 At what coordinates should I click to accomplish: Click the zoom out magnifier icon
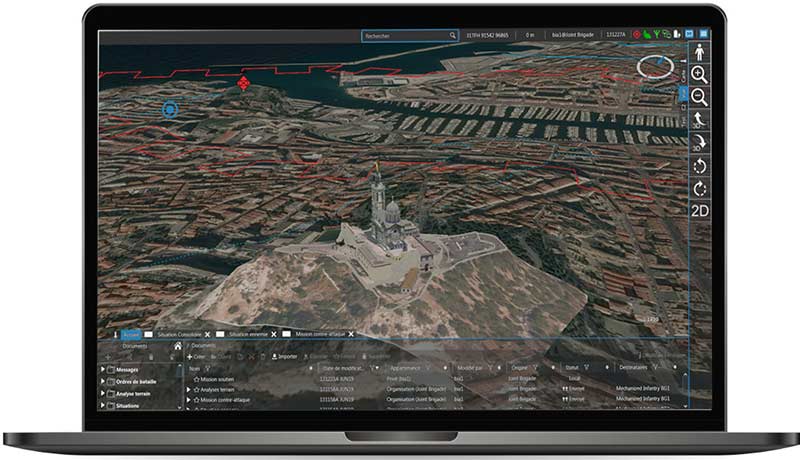click(x=699, y=97)
